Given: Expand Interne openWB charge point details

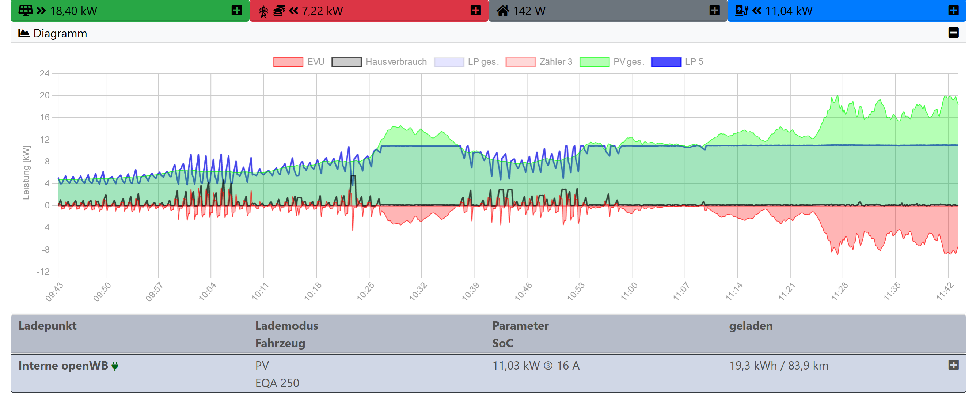Looking at the screenshot, I should 953,365.
